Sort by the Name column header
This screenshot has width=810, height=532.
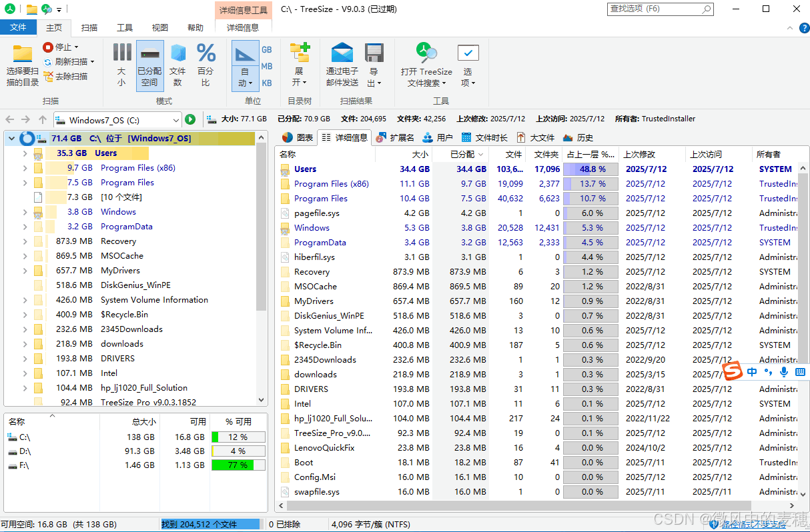(325, 154)
